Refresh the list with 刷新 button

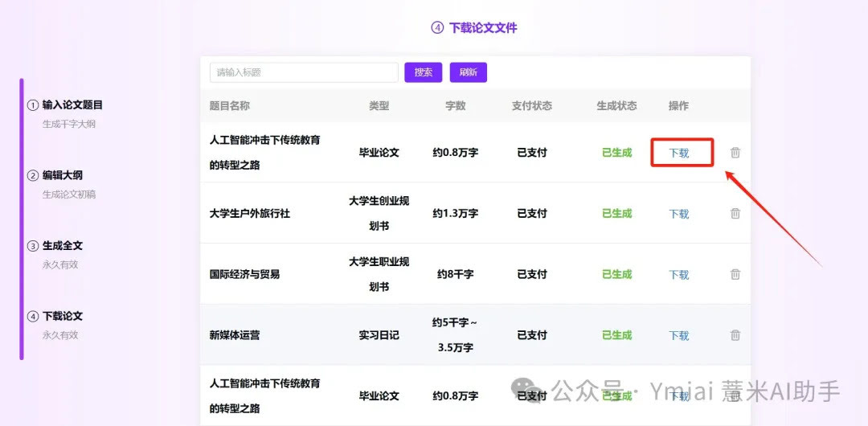click(468, 72)
